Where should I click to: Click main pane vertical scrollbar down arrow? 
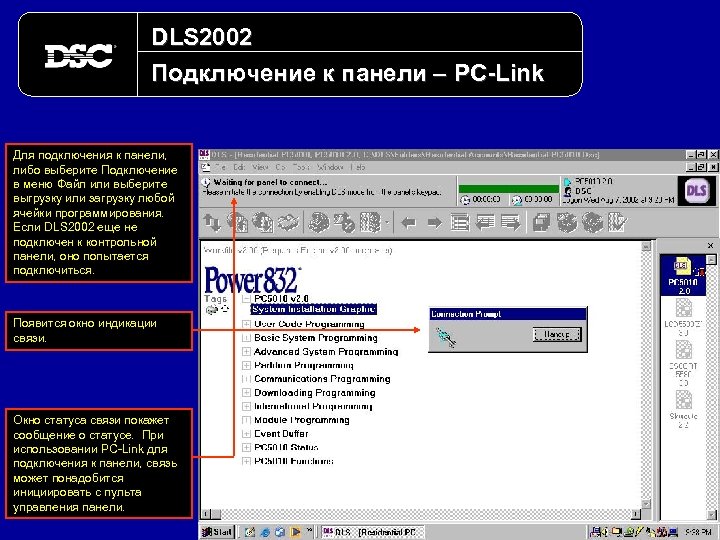(646, 504)
